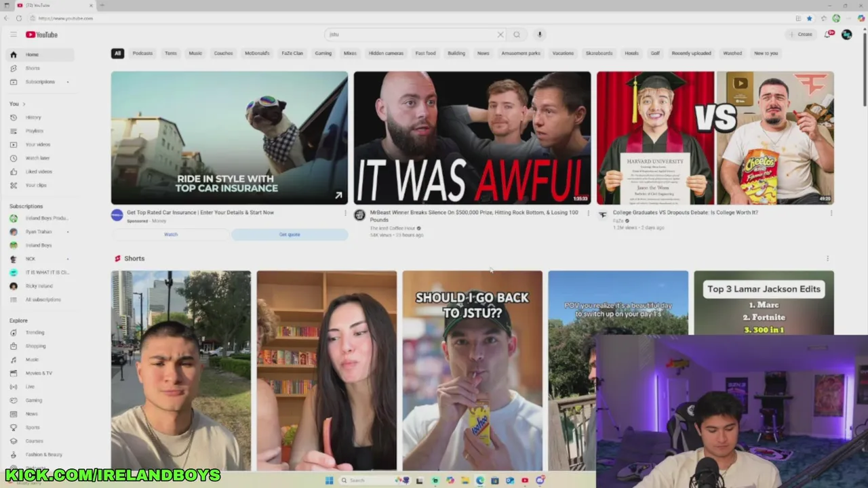868x488 pixels.
Task: Open account avatar menu
Action: coord(846,35)
